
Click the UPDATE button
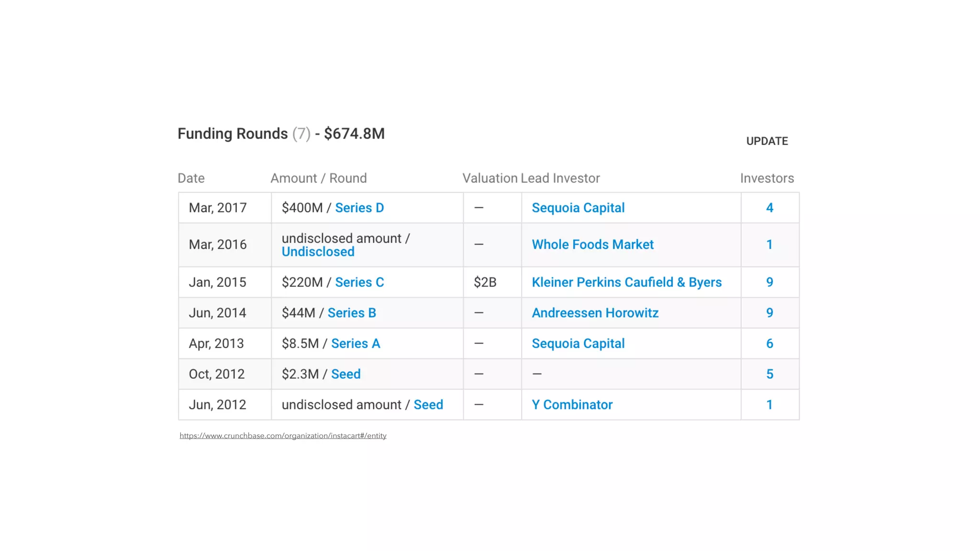click(x=767, y=141)
